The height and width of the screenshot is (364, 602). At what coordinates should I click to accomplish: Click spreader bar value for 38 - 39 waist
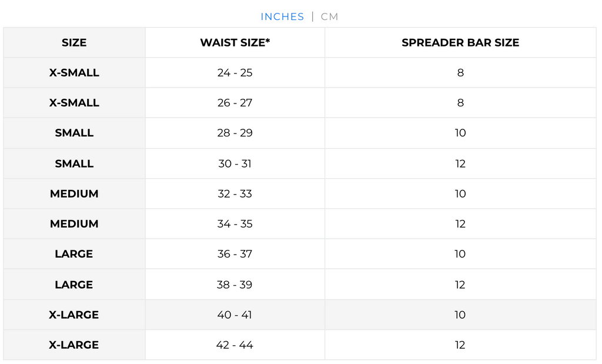[460, 285]
